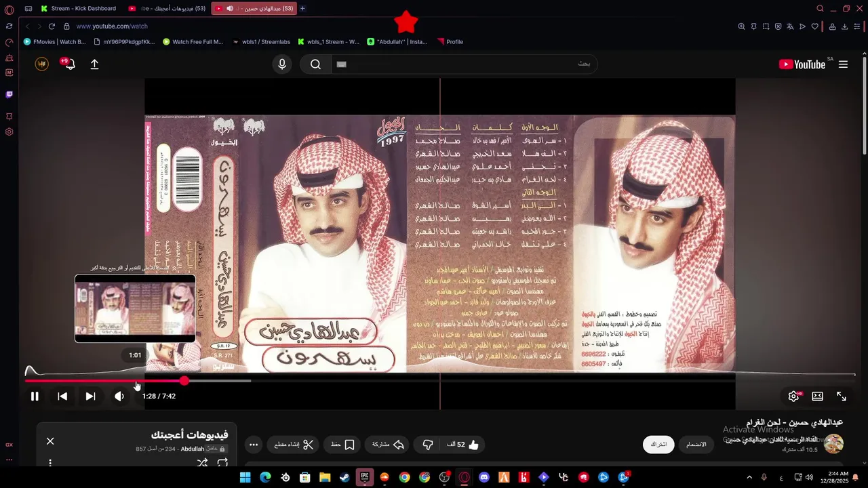The image size is (868, 488).
Task: Mute tab via speaker icon on tab
Action: click(x=230, y=8)
